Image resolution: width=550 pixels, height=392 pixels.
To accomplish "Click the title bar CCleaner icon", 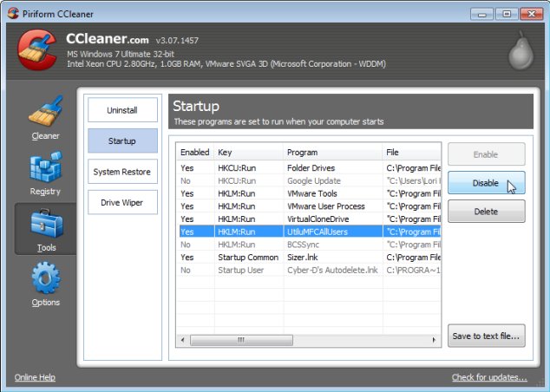I will 12,13.
